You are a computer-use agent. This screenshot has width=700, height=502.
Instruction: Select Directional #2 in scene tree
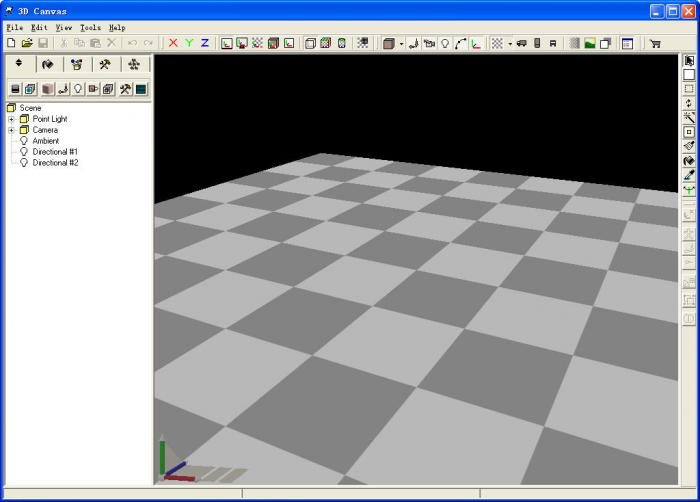point(55,163)
